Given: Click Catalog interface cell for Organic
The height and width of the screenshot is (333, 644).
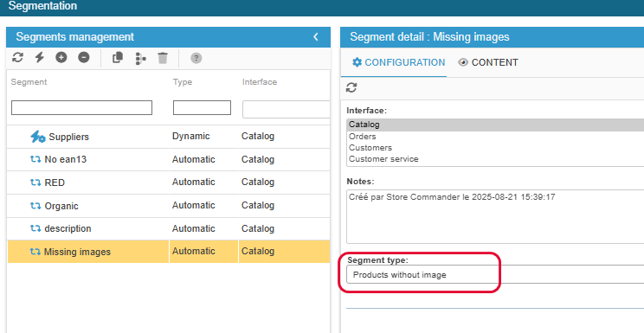Looking at the screenshot, I should click(x=284, y=205).
